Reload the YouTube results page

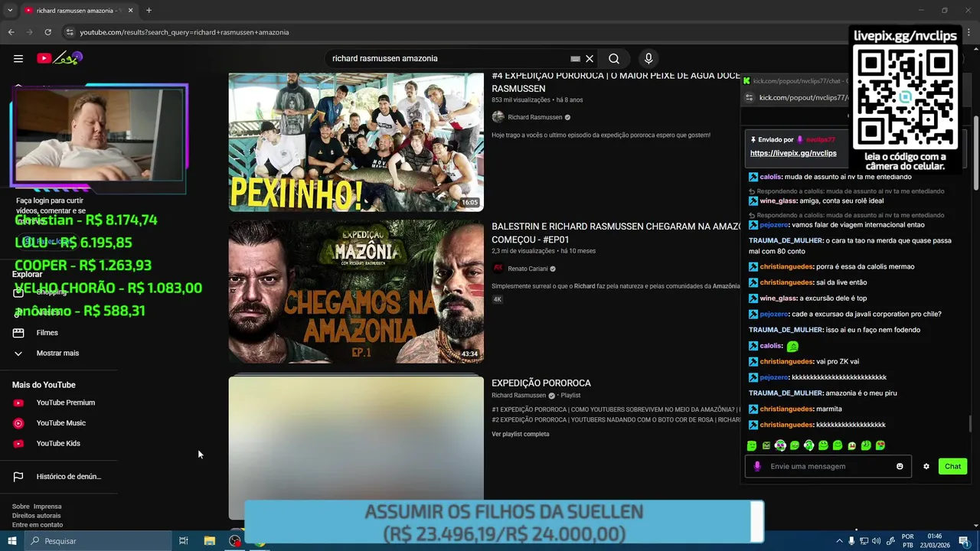[x=47, y=32]
